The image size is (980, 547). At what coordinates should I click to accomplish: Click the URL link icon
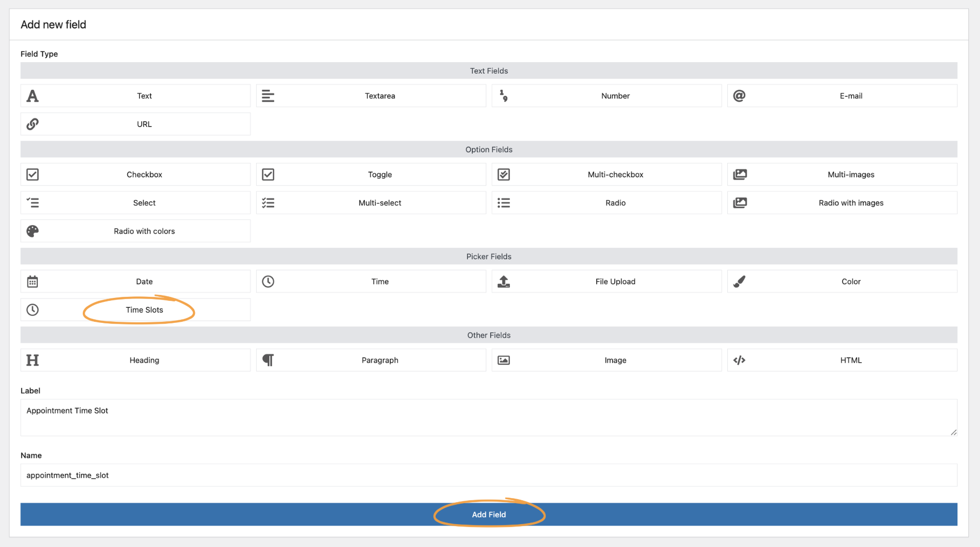[x=32, y=124]
